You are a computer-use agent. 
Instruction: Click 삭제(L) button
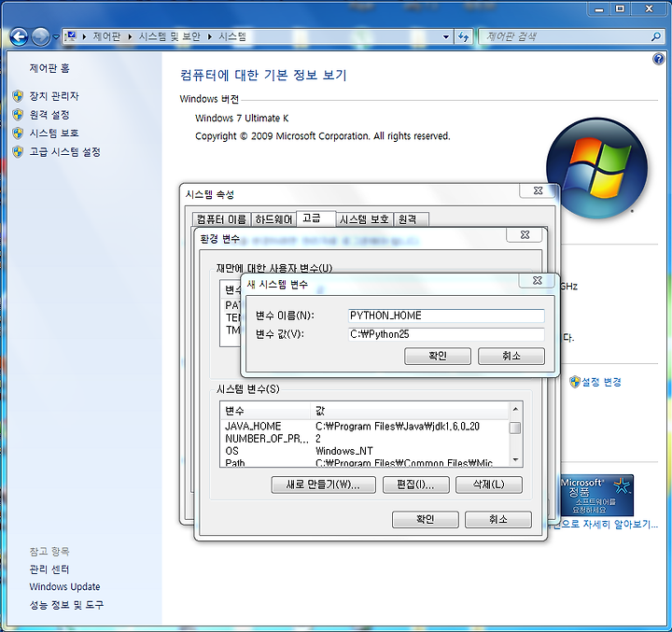coord(489,485)
